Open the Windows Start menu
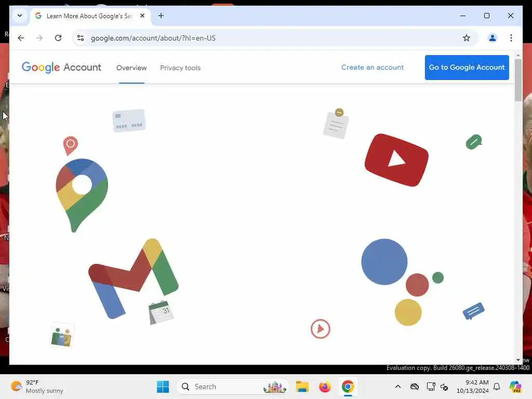The height and width of the screenshot is (399, 532). point(163,387)
